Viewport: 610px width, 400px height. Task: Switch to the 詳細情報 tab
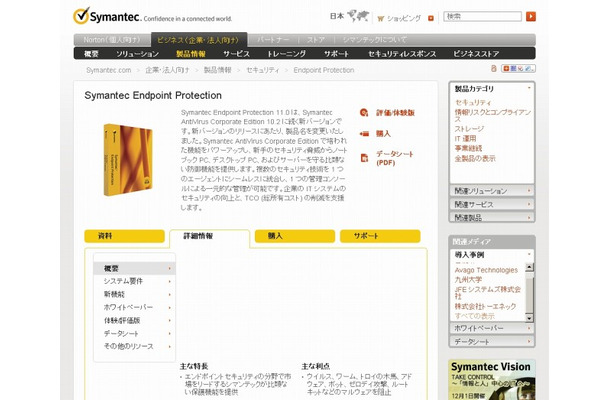(x=209, y=236)
